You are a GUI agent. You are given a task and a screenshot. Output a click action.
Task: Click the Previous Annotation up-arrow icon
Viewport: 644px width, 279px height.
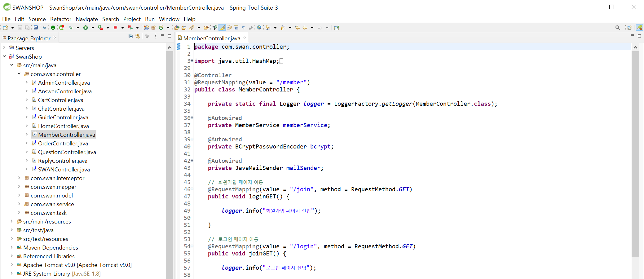click(282, 28)
